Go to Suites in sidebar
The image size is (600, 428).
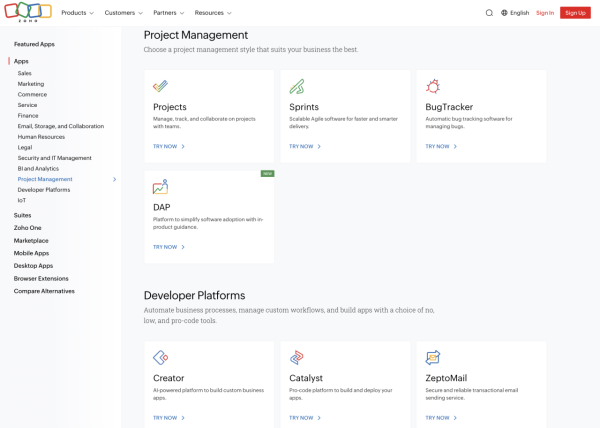(22, 215)
